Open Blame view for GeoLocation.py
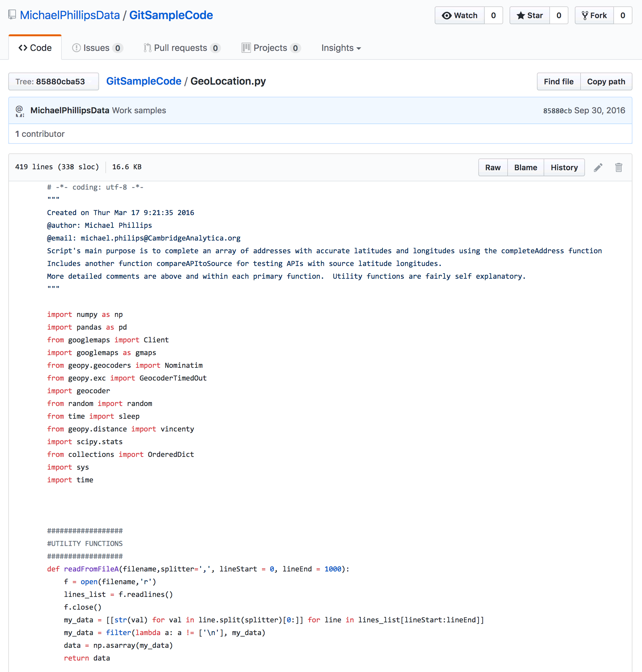642x672 pixels. [x=525, y=167]
